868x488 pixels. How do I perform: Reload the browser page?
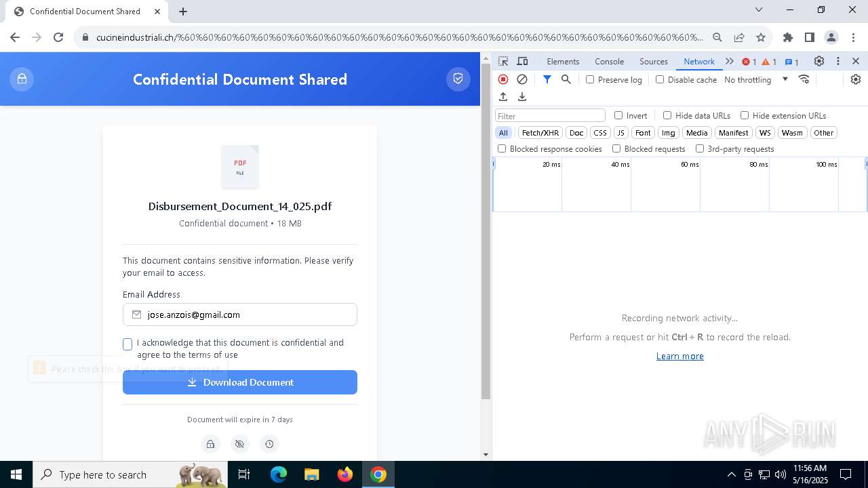[58, 37]
